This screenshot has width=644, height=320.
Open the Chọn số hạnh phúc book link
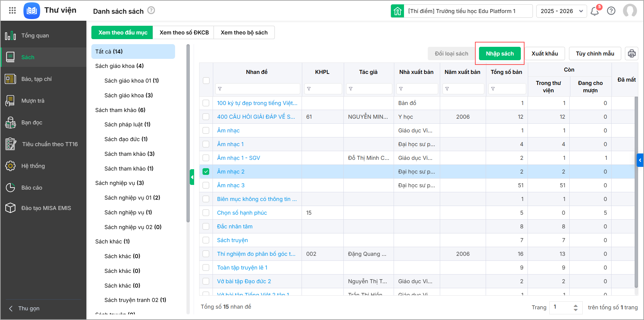pyautogui.click(x=242, y=213)
